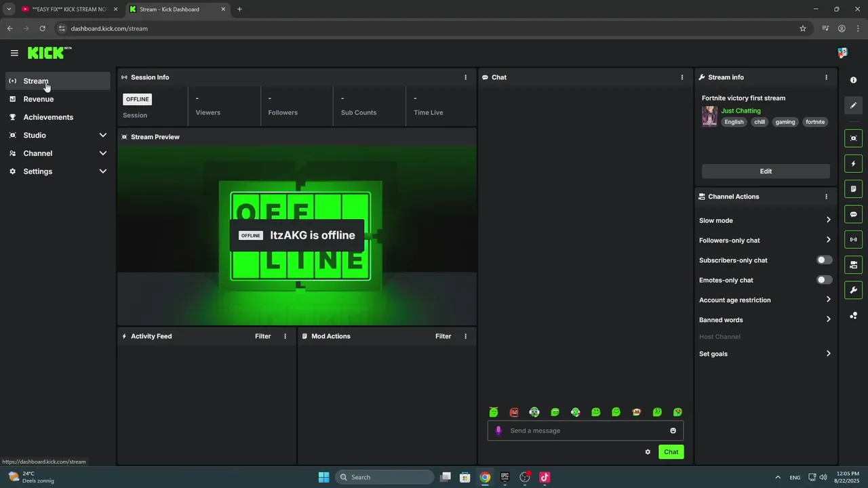Open Epic Games Launcher from taskbar
Image resolution: width=868 pixels, height=488 pixels.
point(505,477)
